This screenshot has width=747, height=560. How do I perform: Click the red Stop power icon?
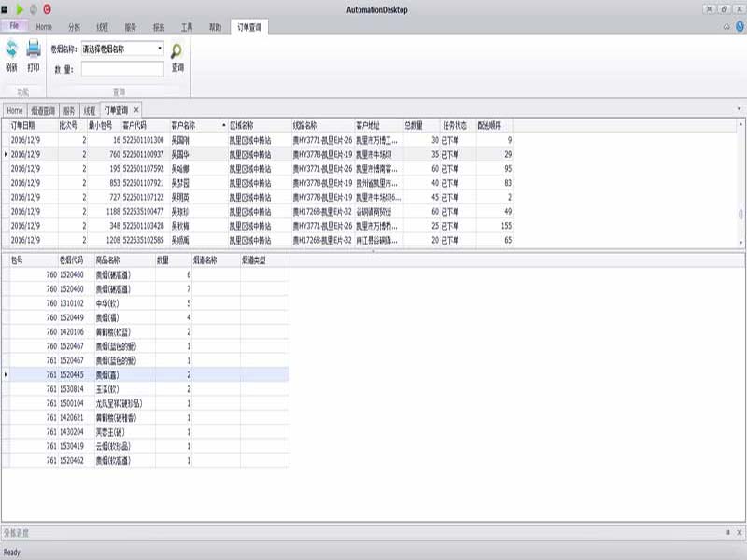(x=48, y=8)
